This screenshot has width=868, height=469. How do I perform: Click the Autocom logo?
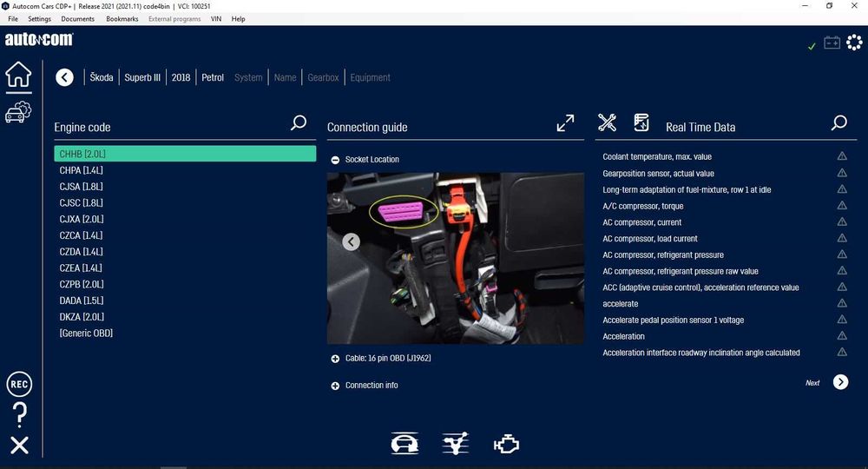click(x=39, y=39)
